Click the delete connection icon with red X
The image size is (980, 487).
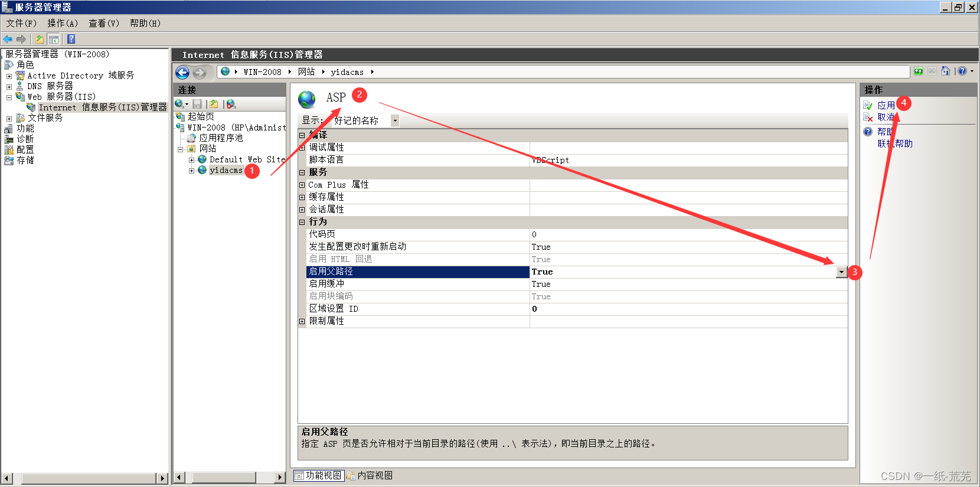(x=231, y=104)
